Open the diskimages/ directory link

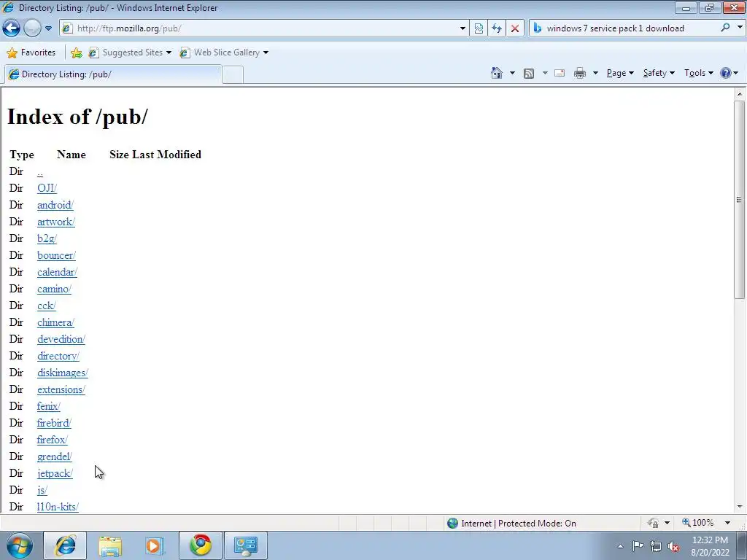[63, 373]
